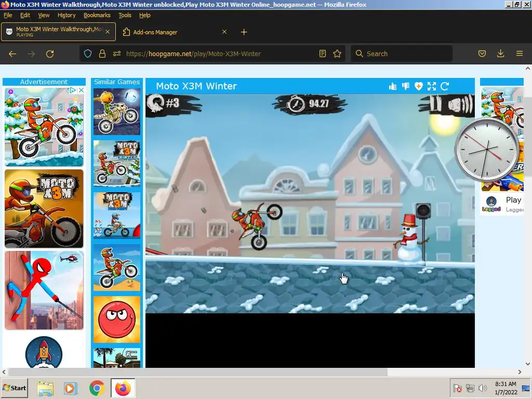Open site permissions icon in address bar

[x=117, y=54]
